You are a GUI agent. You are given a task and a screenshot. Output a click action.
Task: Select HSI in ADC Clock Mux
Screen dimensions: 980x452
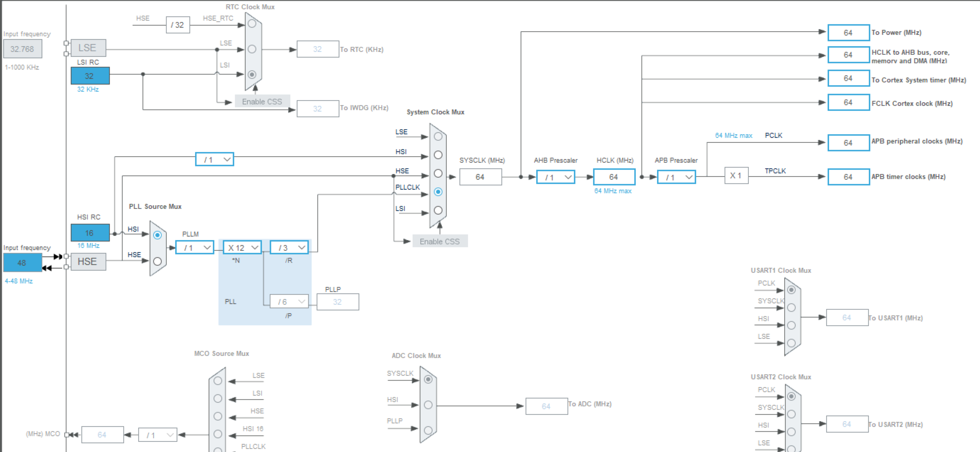pyautogui.click(x=428, y=405)
